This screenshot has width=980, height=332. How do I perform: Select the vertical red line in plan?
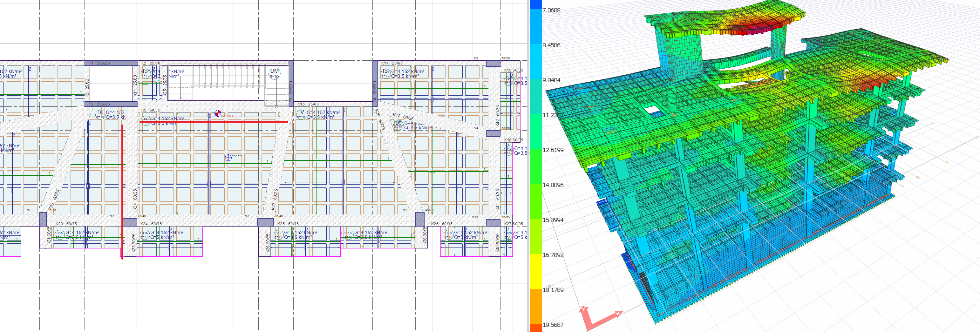click(x=122, y=190)
